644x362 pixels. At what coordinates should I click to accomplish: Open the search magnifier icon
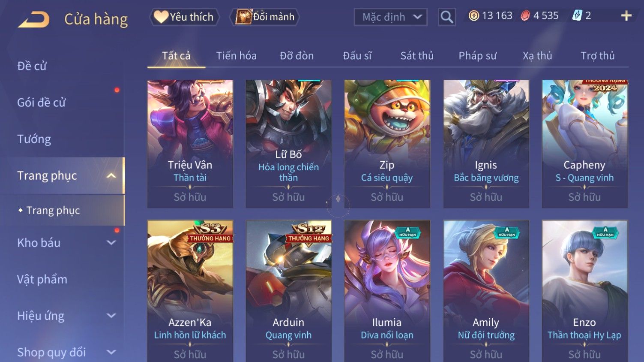(x=446, y=17)
